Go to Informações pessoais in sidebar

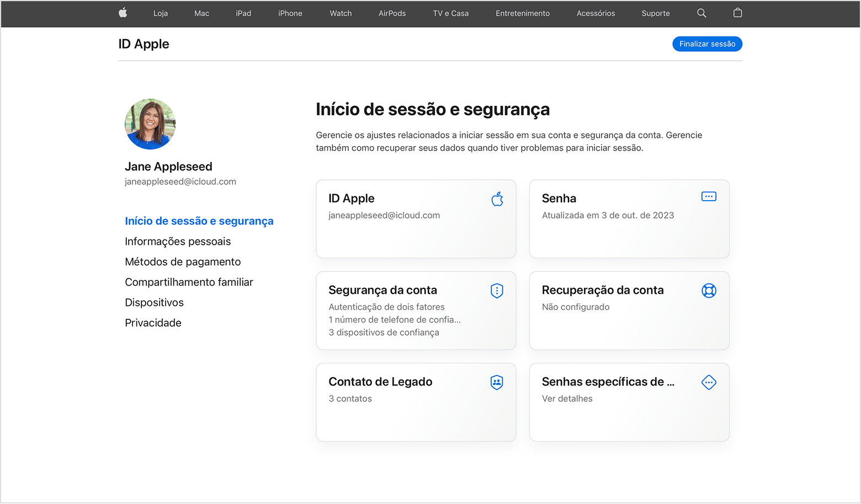point(178,242)
